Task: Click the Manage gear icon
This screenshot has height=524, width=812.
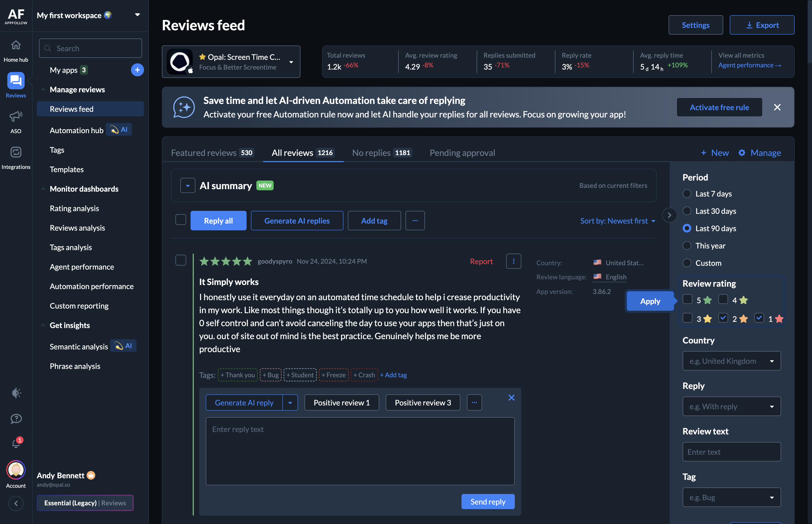Action: click(741, 153)
